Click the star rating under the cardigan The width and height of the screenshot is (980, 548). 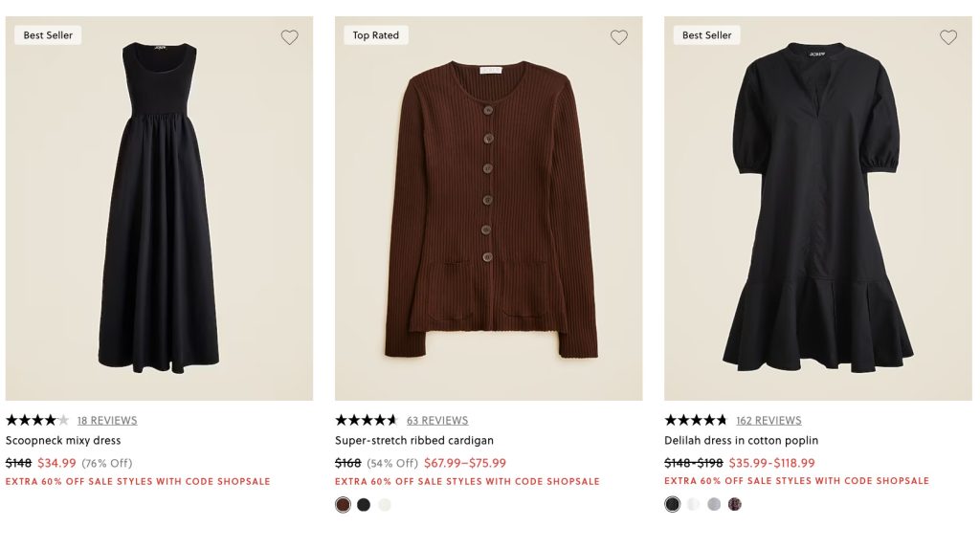pos(367,420)
